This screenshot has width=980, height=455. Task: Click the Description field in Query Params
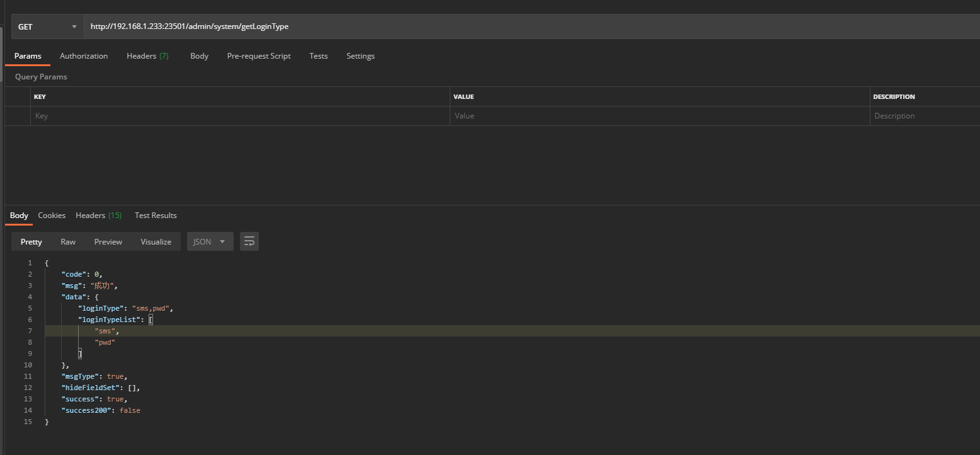[923, 116]
